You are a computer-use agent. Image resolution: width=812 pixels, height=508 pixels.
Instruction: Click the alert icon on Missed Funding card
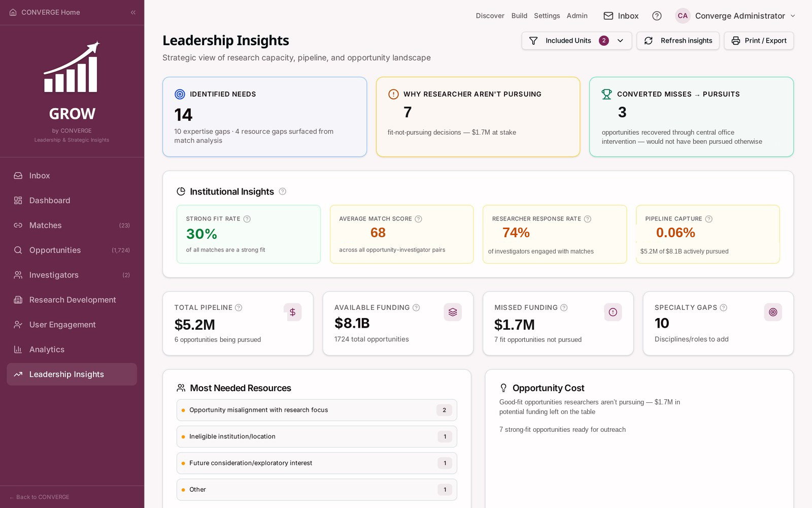click(613, 312)
